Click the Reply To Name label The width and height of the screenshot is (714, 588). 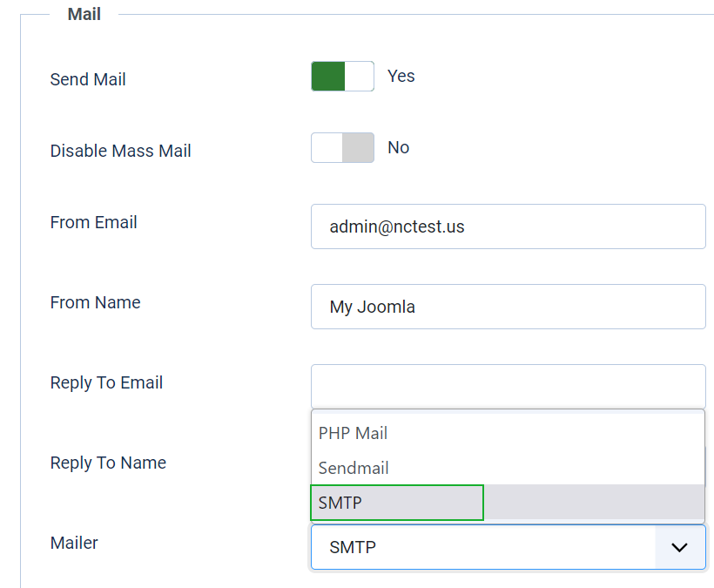(x=108, y=463)
